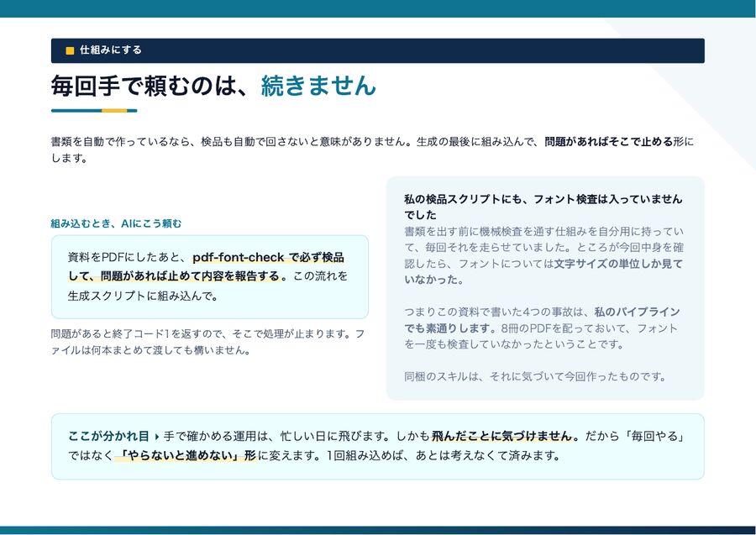Viewport: 756px width, 535px height.
Task: Click the card title 私の検品スクリプトにも、フォント検査は入っていません
Action: coord(543,199)
